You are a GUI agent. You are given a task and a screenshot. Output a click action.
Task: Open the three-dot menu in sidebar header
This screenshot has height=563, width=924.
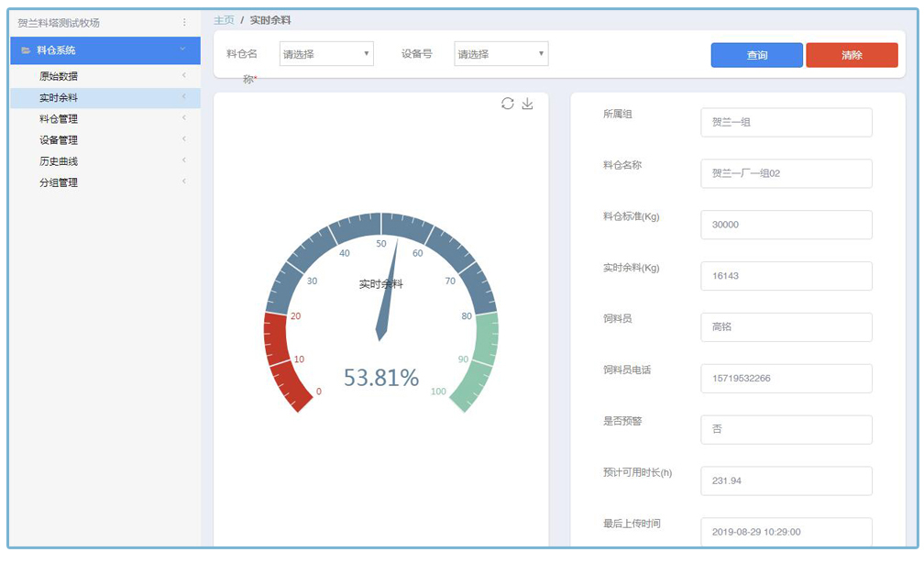pos(184,22)
